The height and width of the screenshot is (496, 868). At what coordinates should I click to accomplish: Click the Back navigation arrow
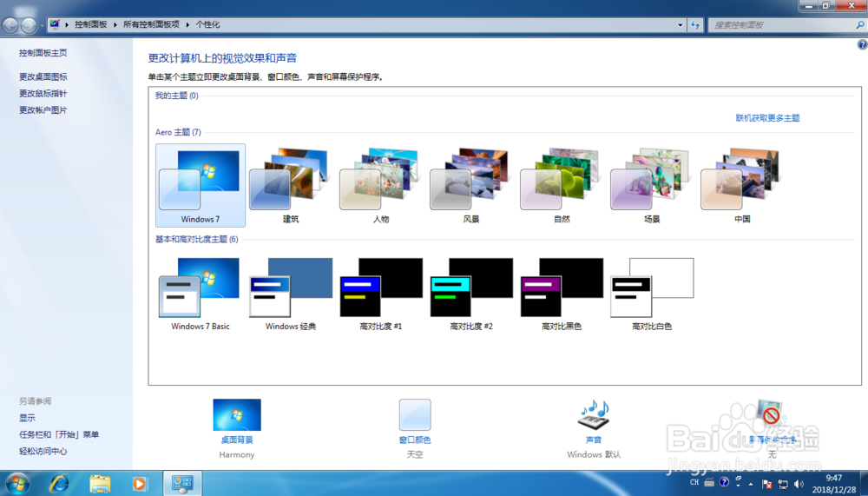(10, 25)
